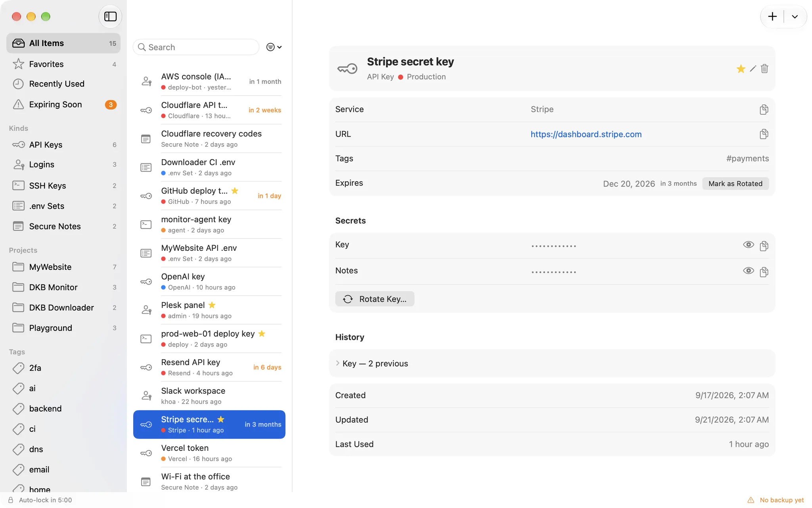The height and width of the screenshot is (508, 812).
Task: Click the plus icon to add item
Action: pyautogui.click(x=772, y=16)
